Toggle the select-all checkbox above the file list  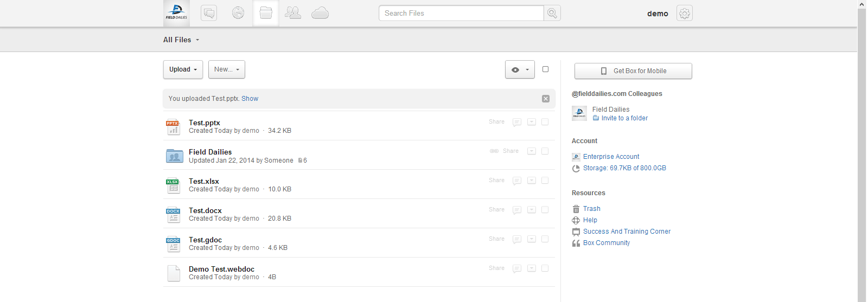click(545, 69)
